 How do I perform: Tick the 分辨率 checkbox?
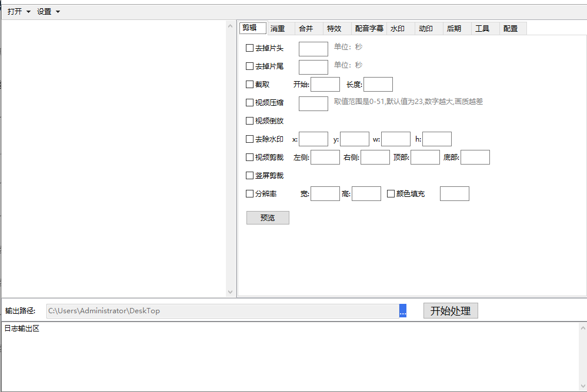(250, 194)
